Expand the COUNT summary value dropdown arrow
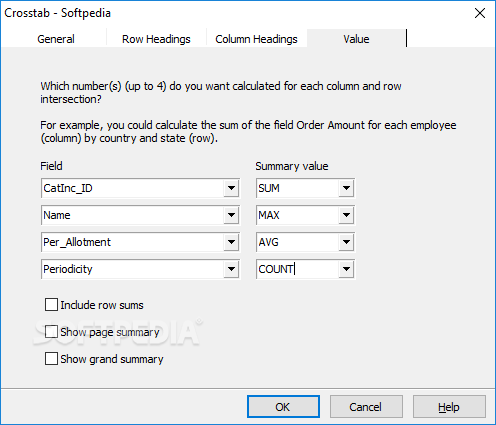Screen dimensions: 496x425 pyautogui.click(x=346, y=269)
